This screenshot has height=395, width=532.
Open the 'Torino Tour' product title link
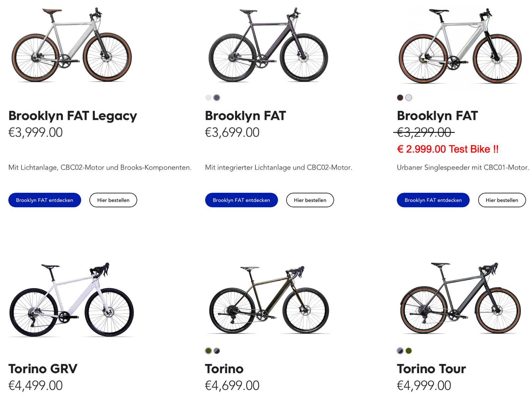(x=431, y=369)
